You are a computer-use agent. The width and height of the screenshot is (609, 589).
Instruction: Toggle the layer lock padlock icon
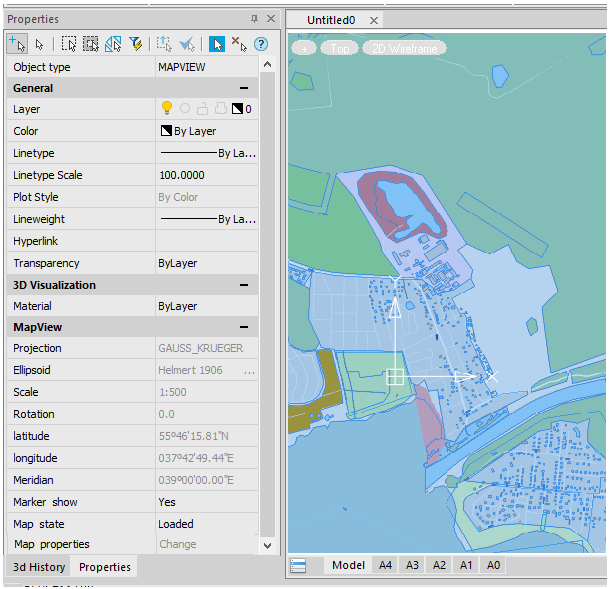coord(202,109)
